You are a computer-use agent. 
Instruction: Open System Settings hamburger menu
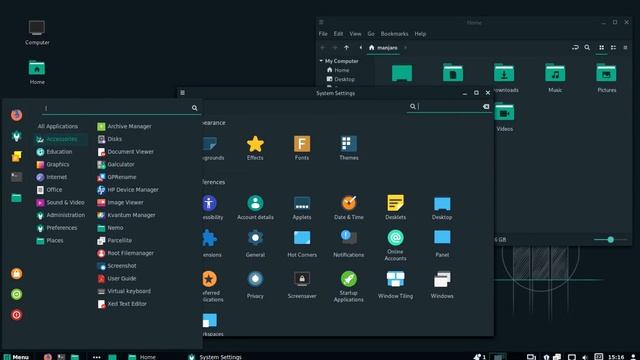tap(182, 93)
